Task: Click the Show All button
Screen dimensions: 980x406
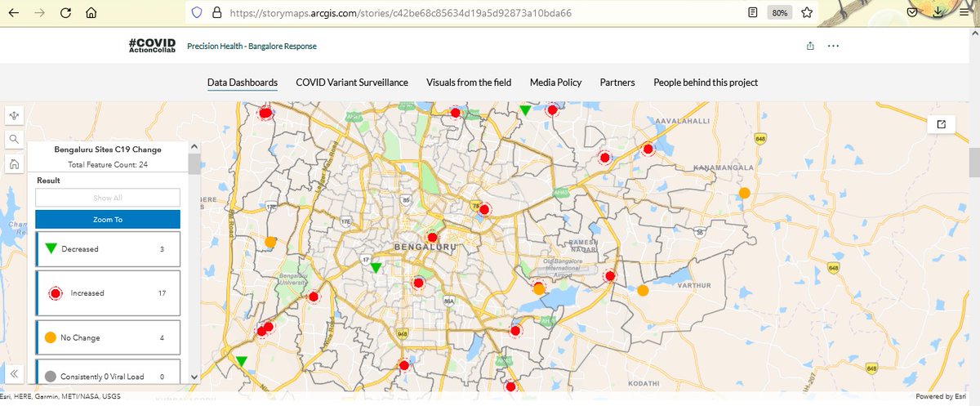Action: (x=108, y=198)
